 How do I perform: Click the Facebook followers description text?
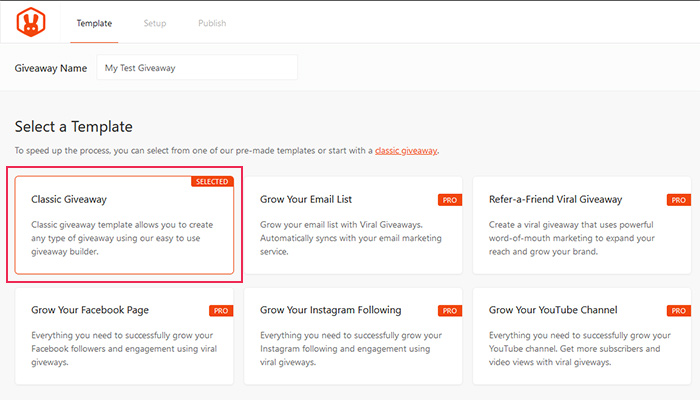pyautogui.click(x=124, y=349)
